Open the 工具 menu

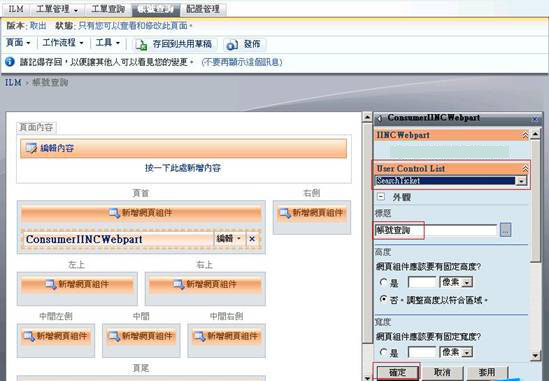(107, 43)
